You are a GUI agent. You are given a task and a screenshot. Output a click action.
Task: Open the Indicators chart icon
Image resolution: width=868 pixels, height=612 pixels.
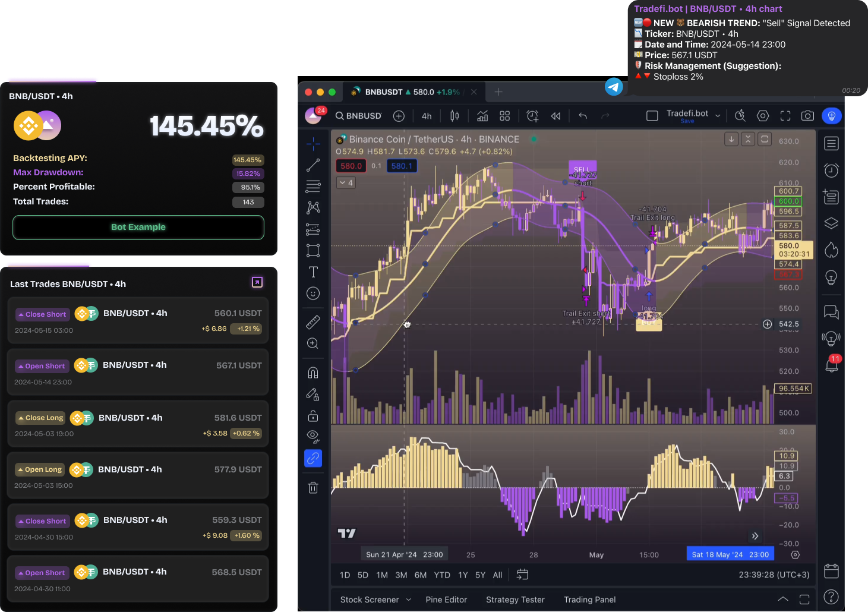(482, 116)
